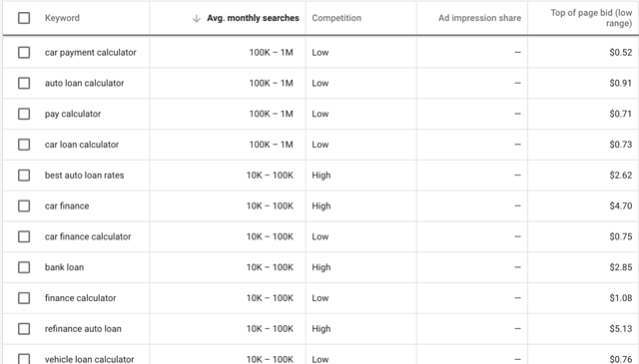639x364 pixels.
Task: Sort by Ad impression share column
Action: (479, 18)
